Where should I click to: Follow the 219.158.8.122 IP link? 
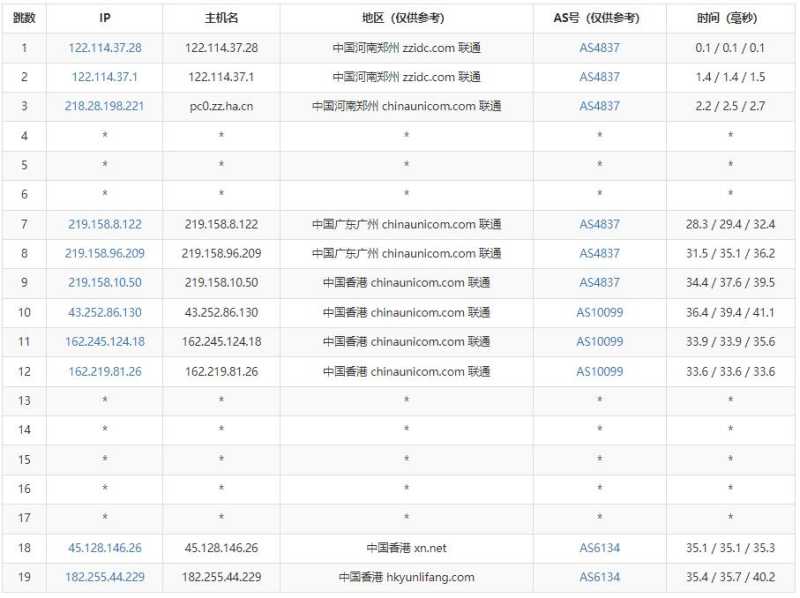tap(105, 224)
